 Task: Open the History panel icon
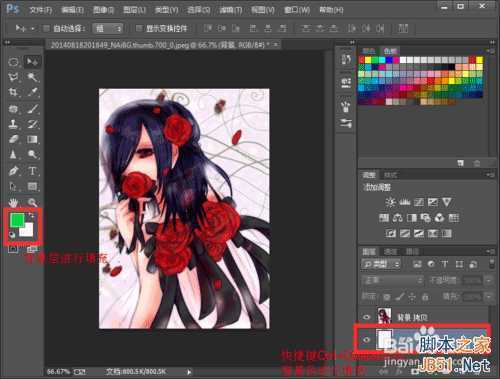[x=346, y=60]
